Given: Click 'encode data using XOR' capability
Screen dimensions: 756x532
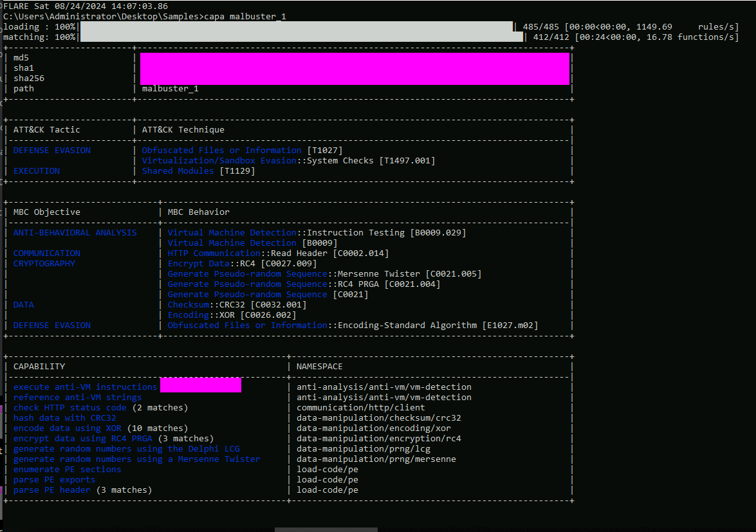Looking at the screenshot, I should coord(67,428).
